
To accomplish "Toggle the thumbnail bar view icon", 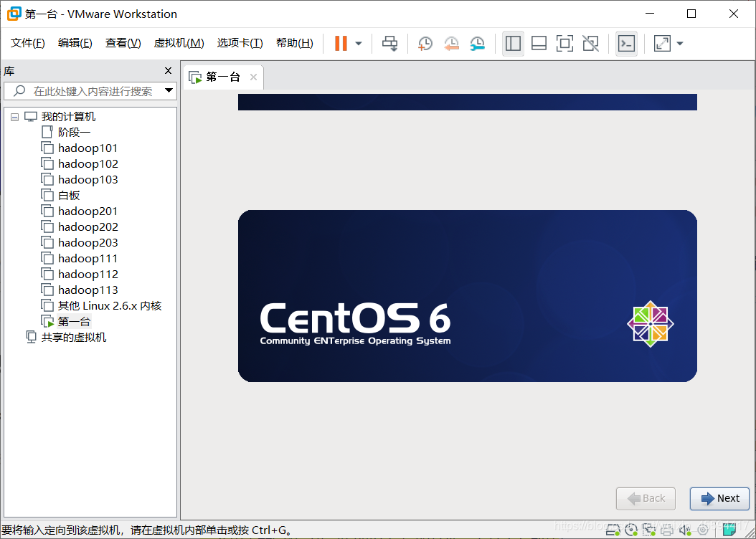I will pyautogui.click(x=539, y=43).
